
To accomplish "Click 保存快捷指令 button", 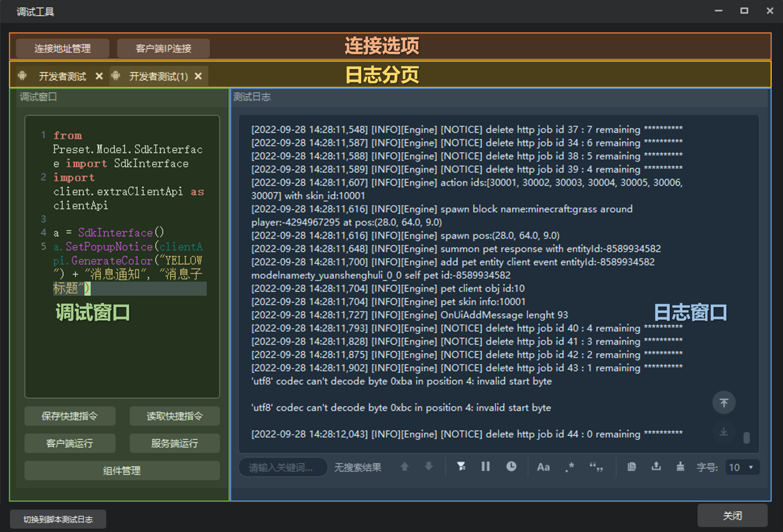I will pos(70,416).
